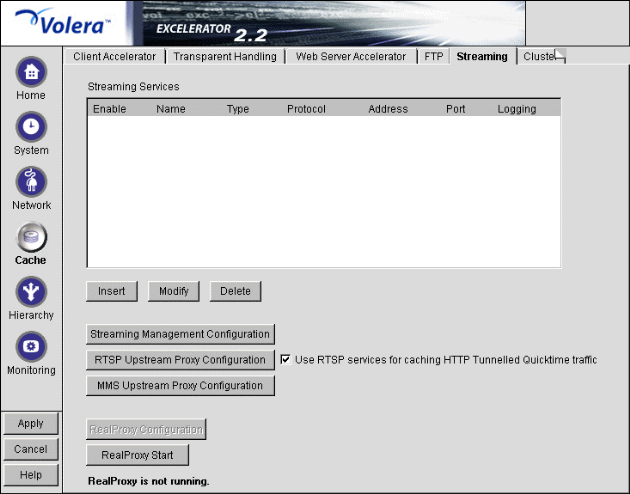Viewport: 630px width, 494px height.
Task: Click the Streaming Services label
Action: point(133,86)
